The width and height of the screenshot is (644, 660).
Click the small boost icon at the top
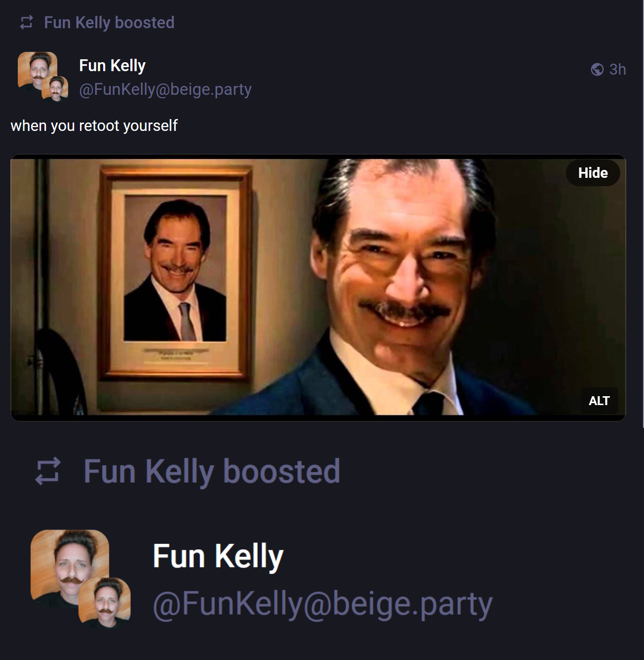point(26,22)
